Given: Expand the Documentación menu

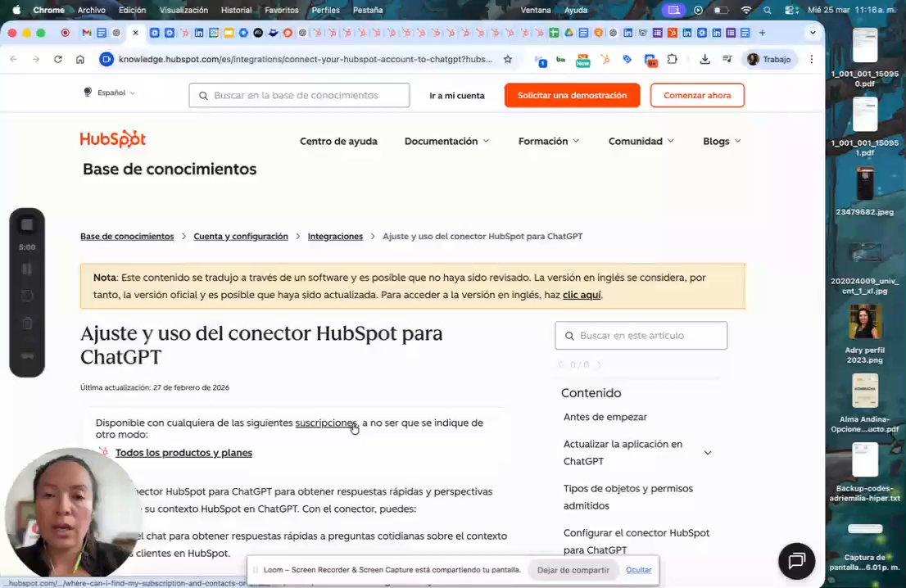Looking at the screenshot, I should click(x=446, y=141).
